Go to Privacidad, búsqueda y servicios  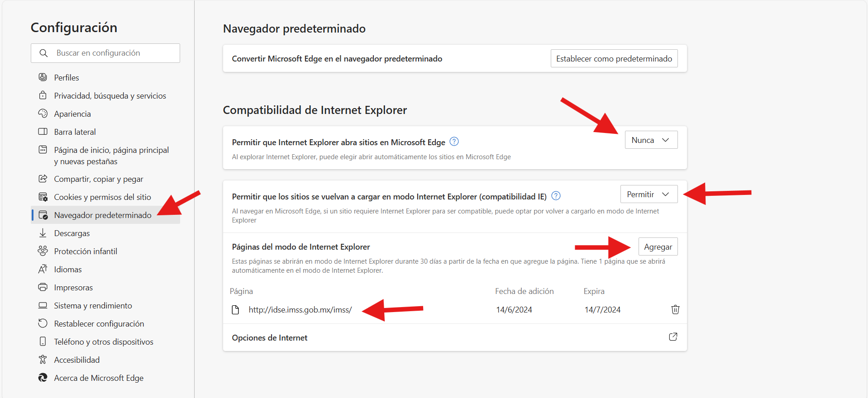click(105, 95)
